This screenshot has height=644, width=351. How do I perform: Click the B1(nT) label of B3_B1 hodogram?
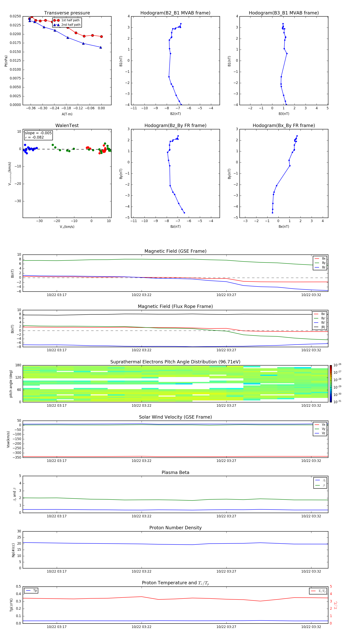pos(229,61)
